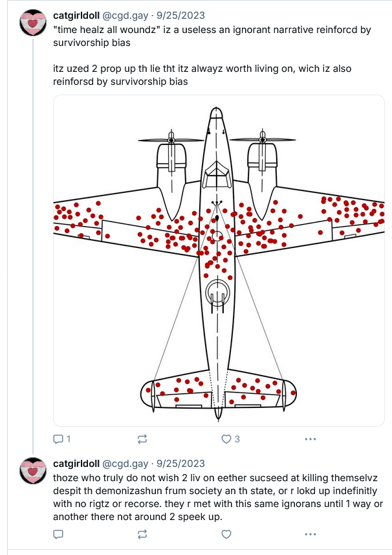Image resolution: width=392 pixels, height=555 pixels.
Task: Open more options on the second post
Action: [x=310, y=534]
